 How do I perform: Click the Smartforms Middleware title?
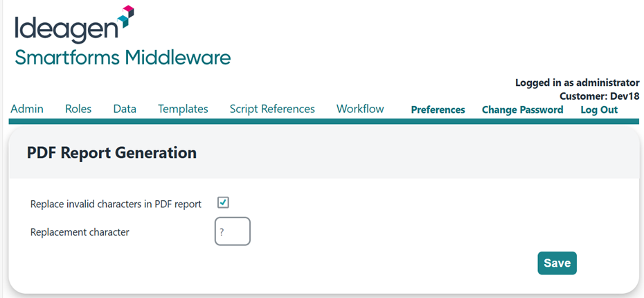point(123,58)
